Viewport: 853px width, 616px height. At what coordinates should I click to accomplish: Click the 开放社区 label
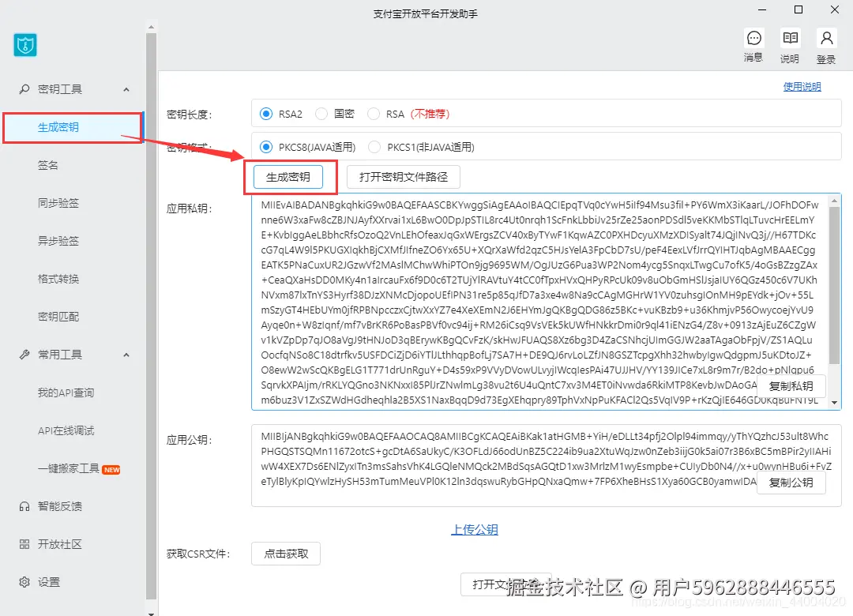click(x=60, y=544)
